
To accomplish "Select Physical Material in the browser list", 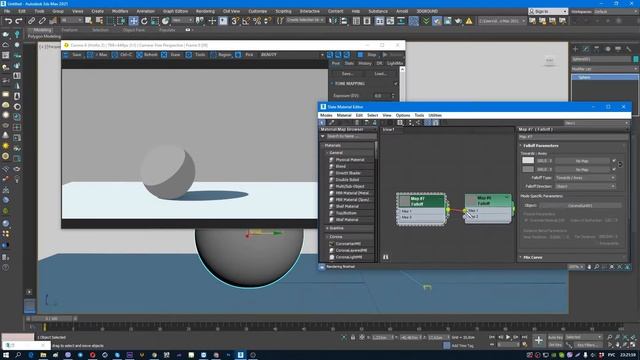I will click(x=351, y=160).
